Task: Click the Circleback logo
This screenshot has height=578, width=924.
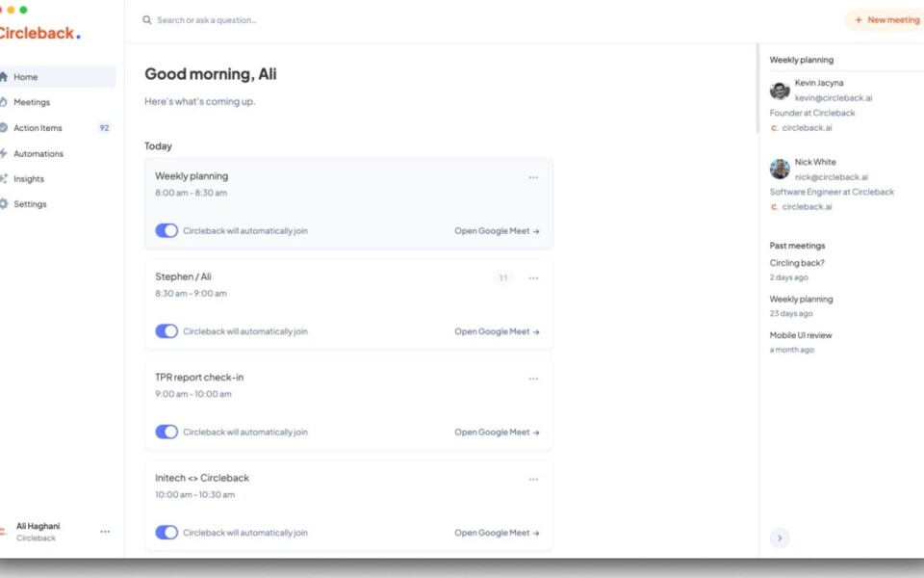Action: (38, 33)
